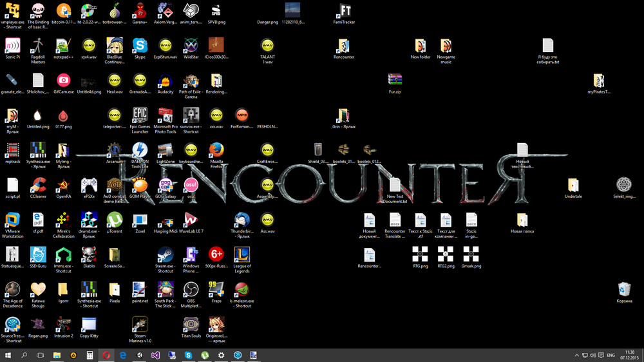Select the CCleaner desktop icon

(38, 185)
